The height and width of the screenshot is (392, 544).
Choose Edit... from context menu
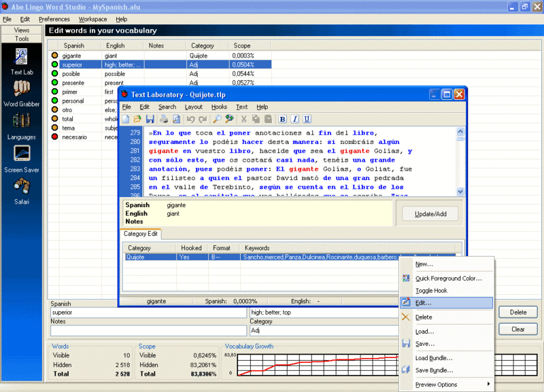(x=447, y=303)
